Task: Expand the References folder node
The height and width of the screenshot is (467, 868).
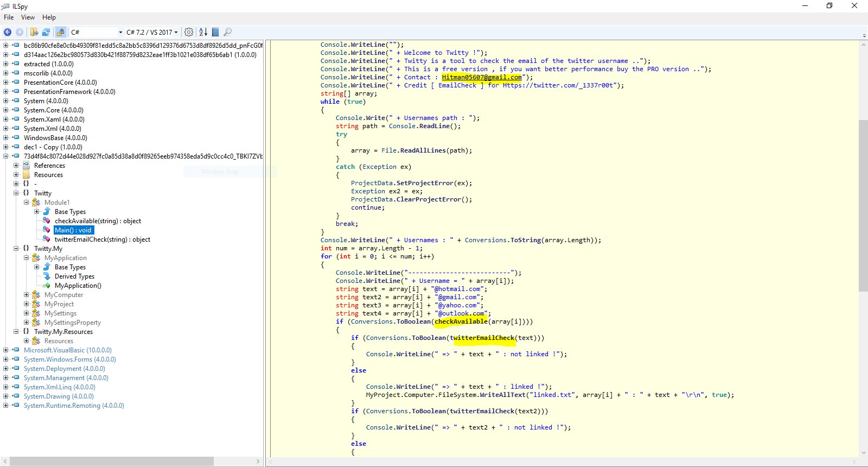Action: (x=16, y=165)
